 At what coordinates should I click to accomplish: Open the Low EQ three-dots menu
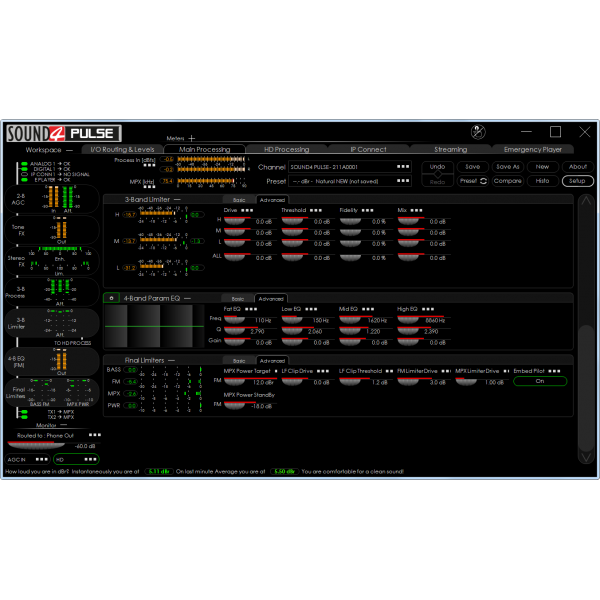[311, 309]
